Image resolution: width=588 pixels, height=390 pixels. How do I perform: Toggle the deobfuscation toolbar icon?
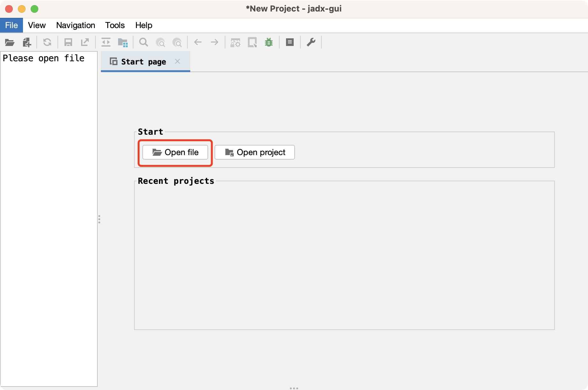pos(236,42)
